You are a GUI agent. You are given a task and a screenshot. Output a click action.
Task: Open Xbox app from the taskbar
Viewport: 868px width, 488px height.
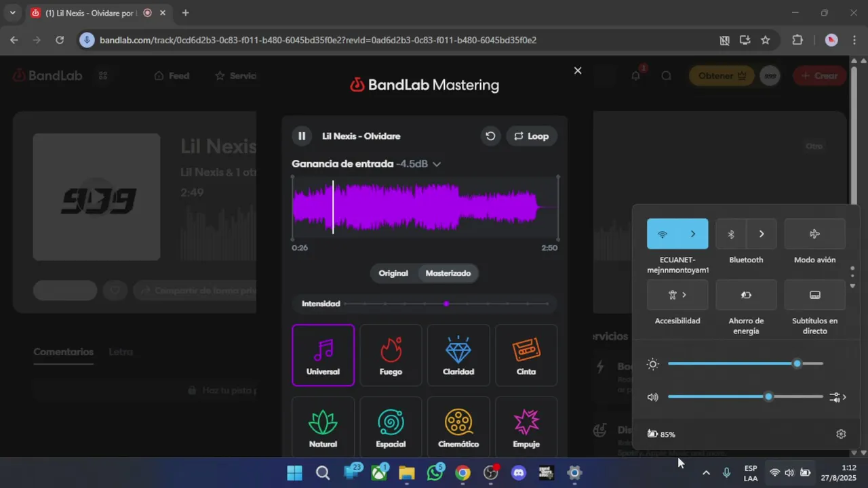(x=379, y=473)
